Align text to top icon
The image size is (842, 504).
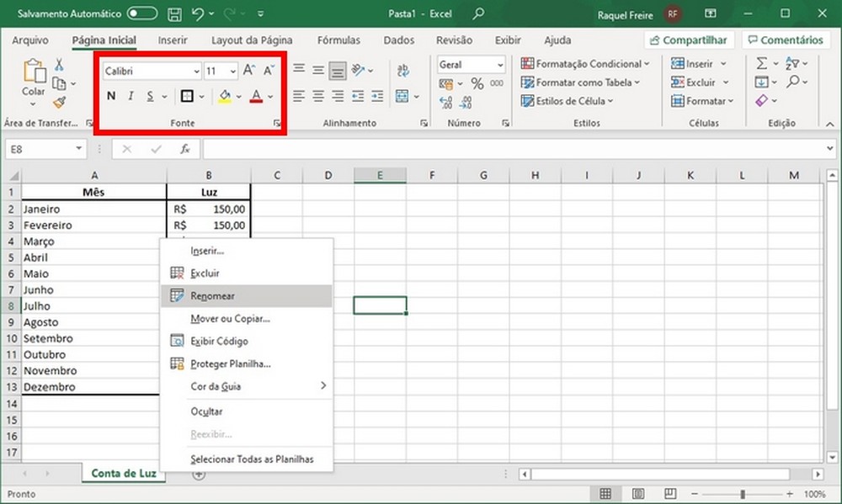tap(299, 69)
